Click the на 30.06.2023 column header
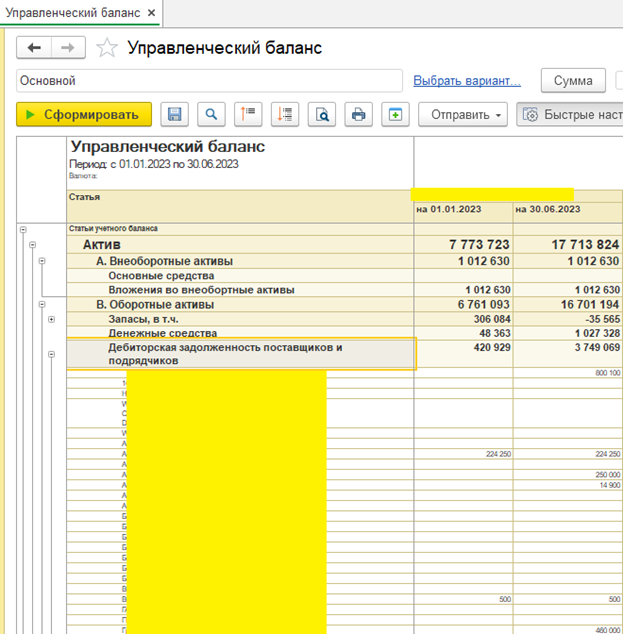Viewport: 623px width, 634px height. pyautogui.click(x=568, y=212)
